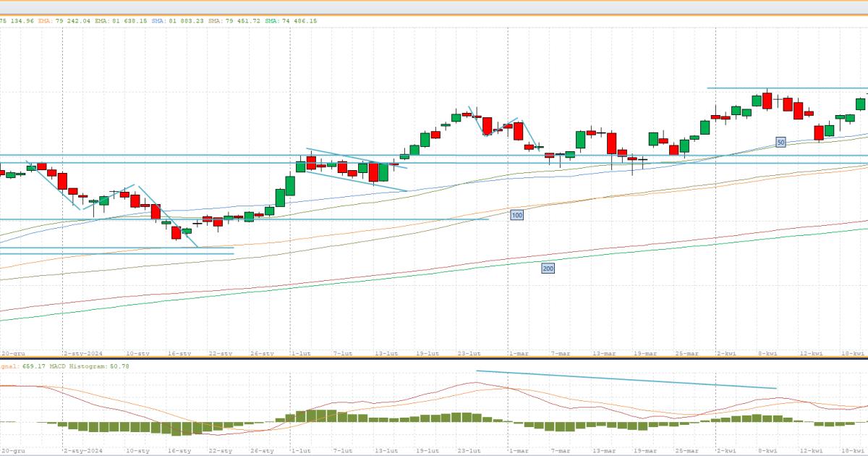Select the tall green candle at 1-lut
Viewport: 868px width, 456px height.
290,185
